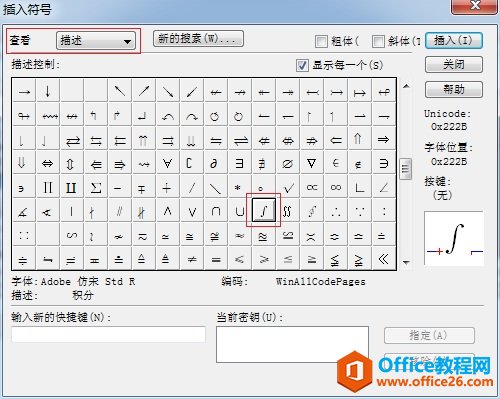Select the empty set ∅ symbol

click(288, 163)
